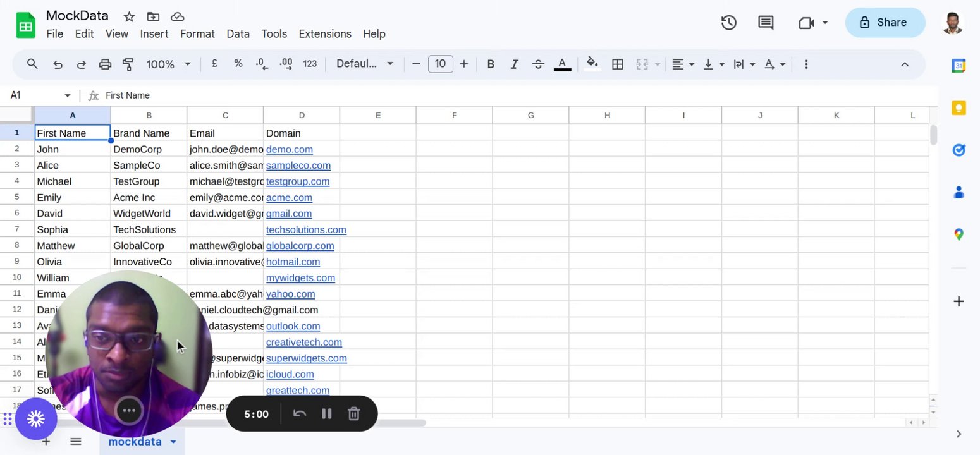This screenshot has width=980, height=455.
Task: Open the comments panel
Action: tap(766, 23)
